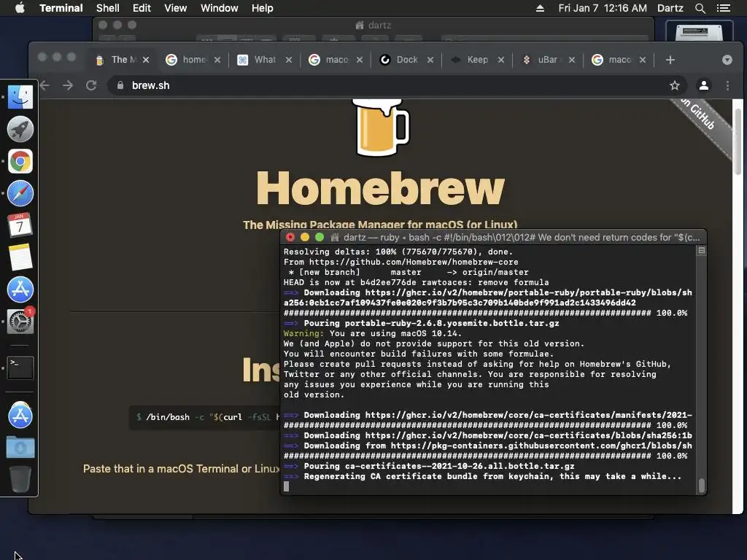Open Notes app in the Dock

pos(20,257)
